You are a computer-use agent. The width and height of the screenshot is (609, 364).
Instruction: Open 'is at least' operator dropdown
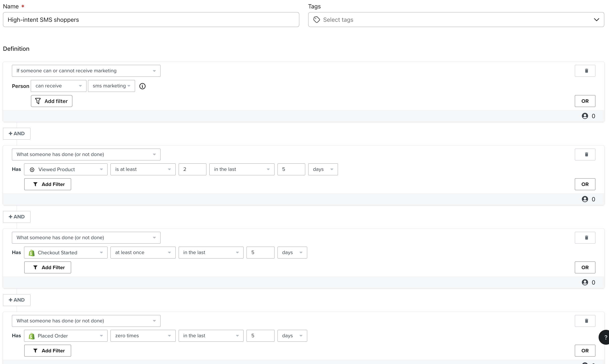pyautogui.click(x=143, y=169)
